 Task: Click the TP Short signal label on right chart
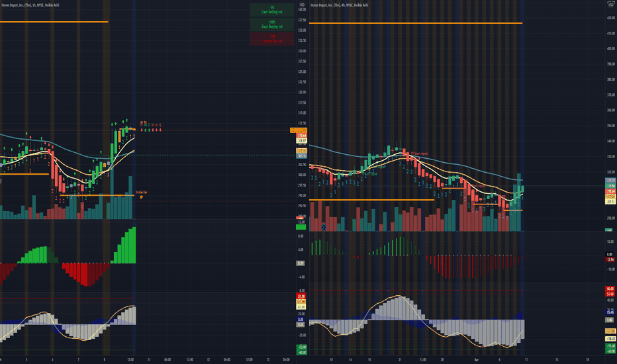[419, 154]
